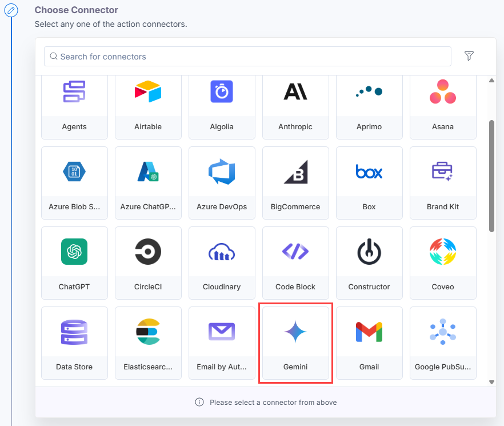Open the connector filter funnel
The image size is (504, 426).
click(469, 56)
